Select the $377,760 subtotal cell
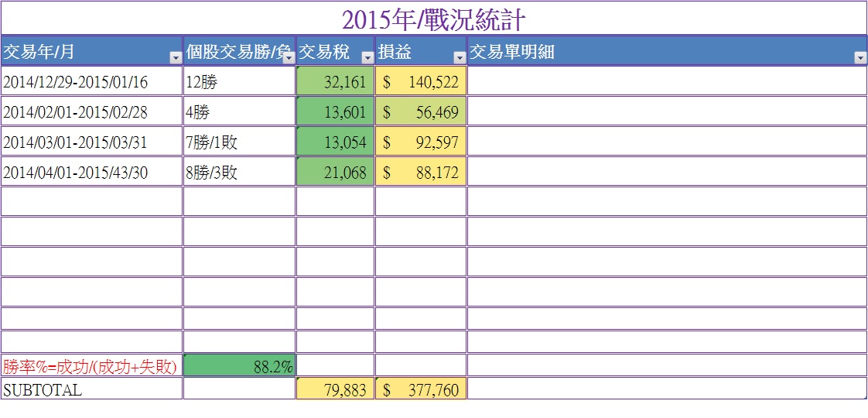Screen dimensions: 868x418 [422, 389]
